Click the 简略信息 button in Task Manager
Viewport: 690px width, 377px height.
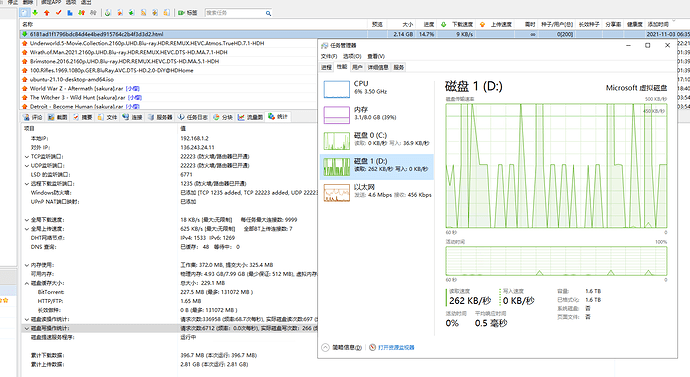(x=342, y=348)
